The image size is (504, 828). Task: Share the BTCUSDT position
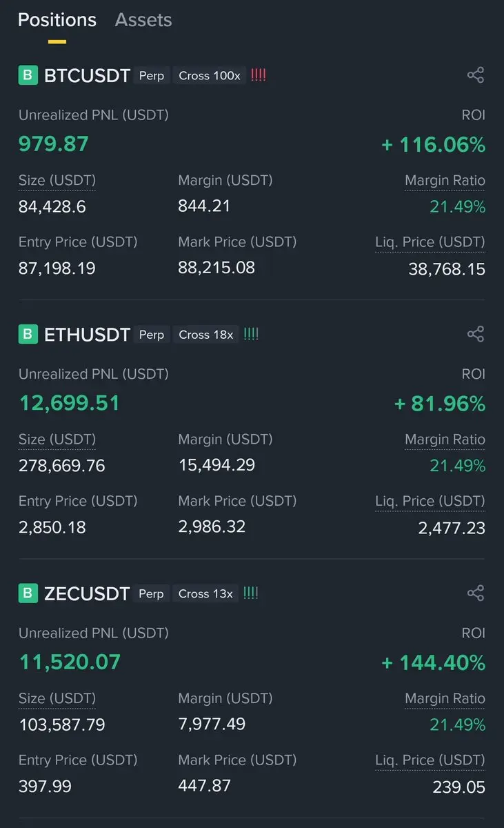[x=475, y=75]
